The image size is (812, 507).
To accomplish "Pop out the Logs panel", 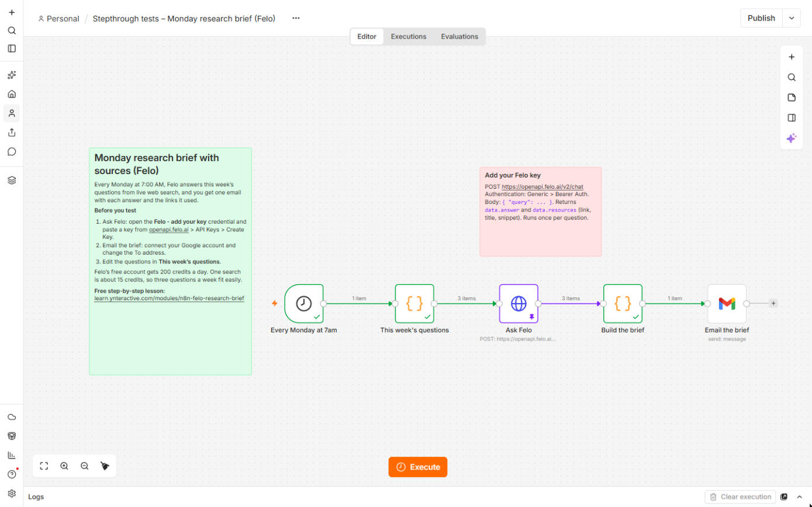I will pos(784,497).
